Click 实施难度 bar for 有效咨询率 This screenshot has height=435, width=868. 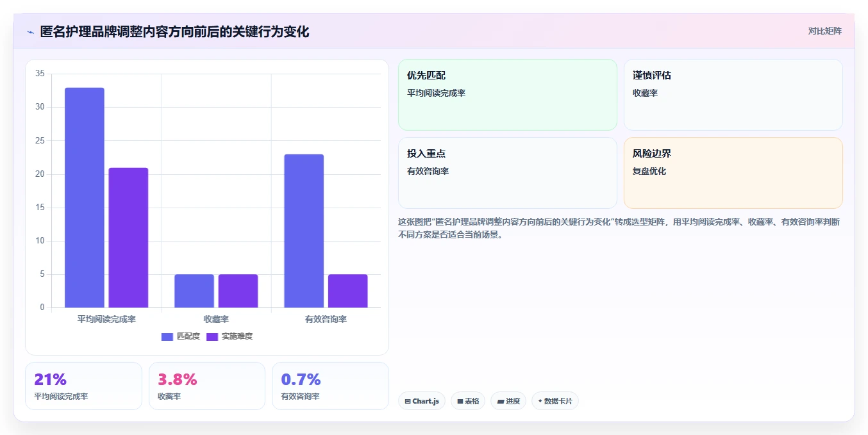[348, 291]
